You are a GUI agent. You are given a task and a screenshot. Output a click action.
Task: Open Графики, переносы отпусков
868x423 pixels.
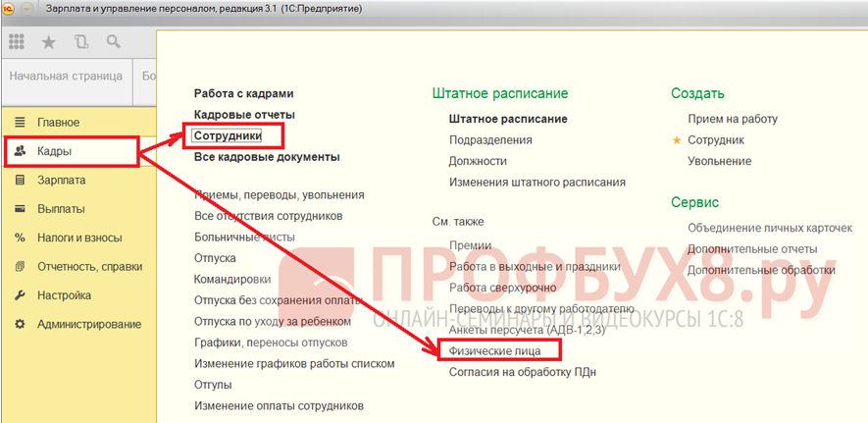point(271,343)
